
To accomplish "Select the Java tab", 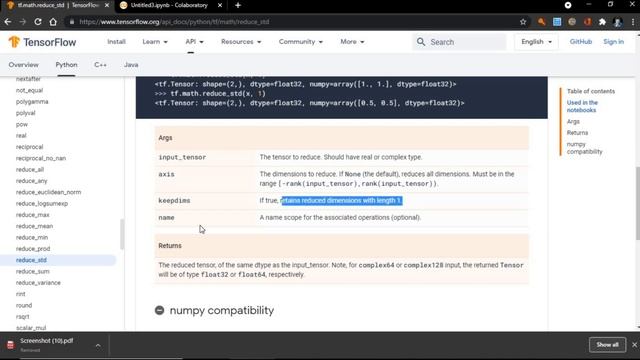I will pos(131,65).
